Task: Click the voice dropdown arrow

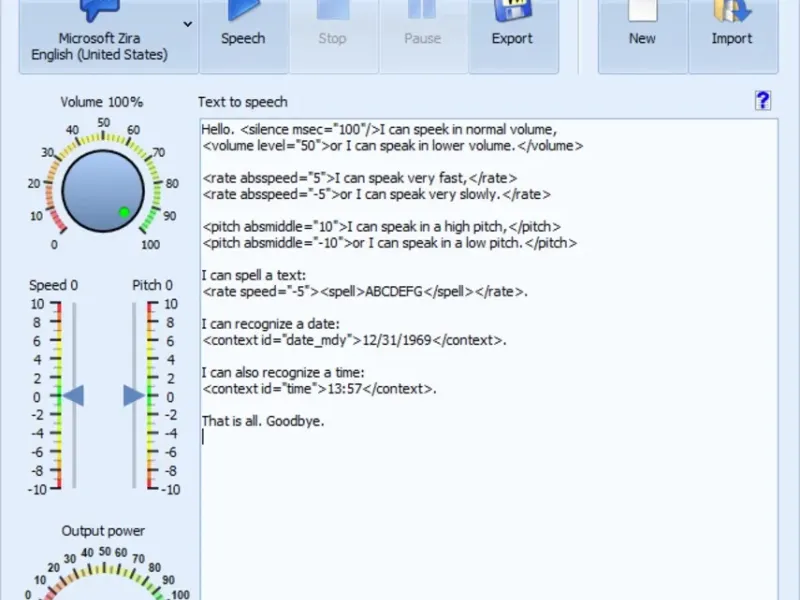Action: [x=188, y=24]
